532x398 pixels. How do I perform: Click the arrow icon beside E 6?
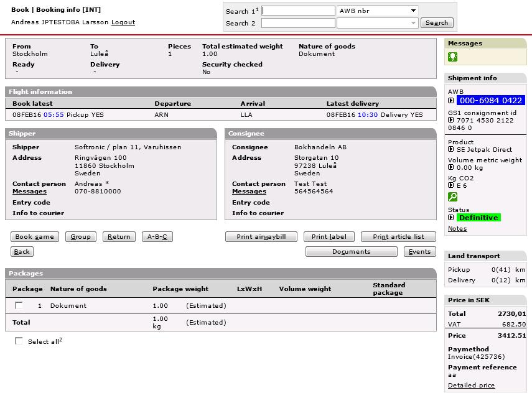pos(451,185)
